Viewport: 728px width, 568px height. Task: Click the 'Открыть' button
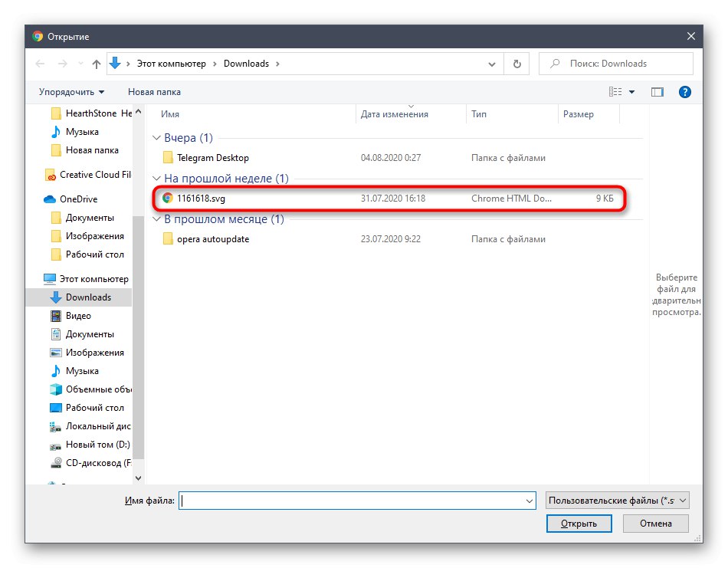pos(579,524)
